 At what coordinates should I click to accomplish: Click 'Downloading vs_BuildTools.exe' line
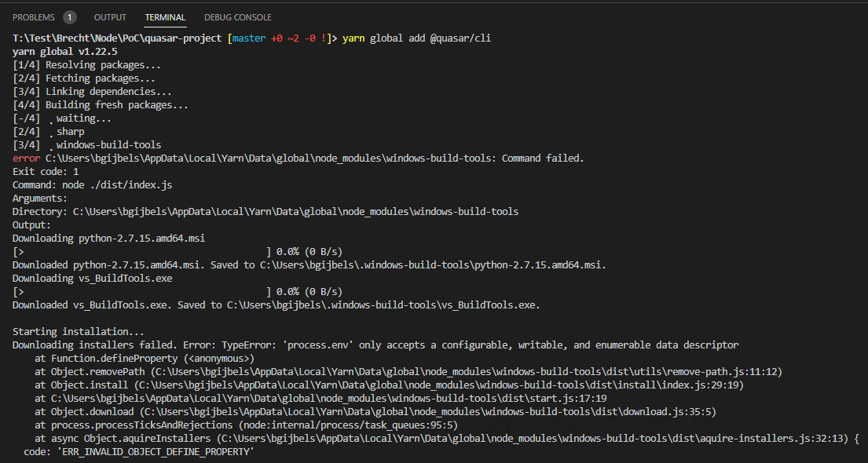click(92, 279)
